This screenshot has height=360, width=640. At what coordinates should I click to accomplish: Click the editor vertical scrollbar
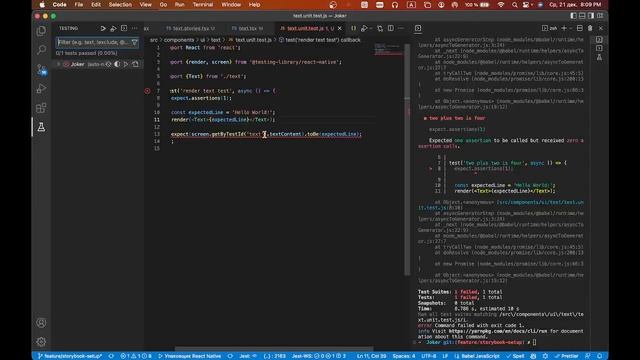(407, 159)
